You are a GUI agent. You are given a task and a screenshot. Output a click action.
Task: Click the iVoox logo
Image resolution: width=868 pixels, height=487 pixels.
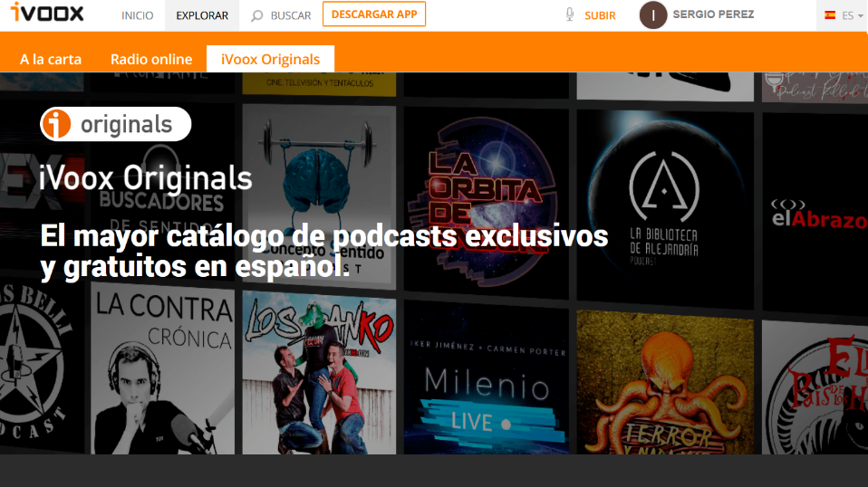pos(47,12)
